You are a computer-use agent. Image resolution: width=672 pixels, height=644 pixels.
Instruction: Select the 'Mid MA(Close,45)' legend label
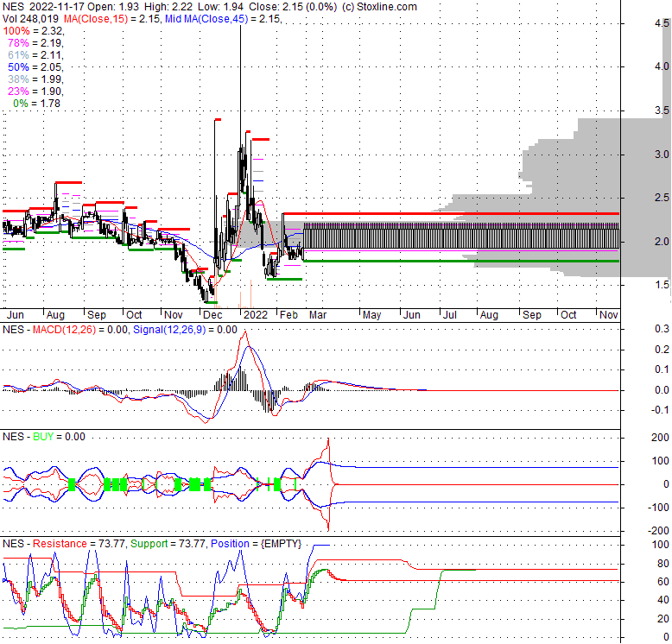pos(206,19)
